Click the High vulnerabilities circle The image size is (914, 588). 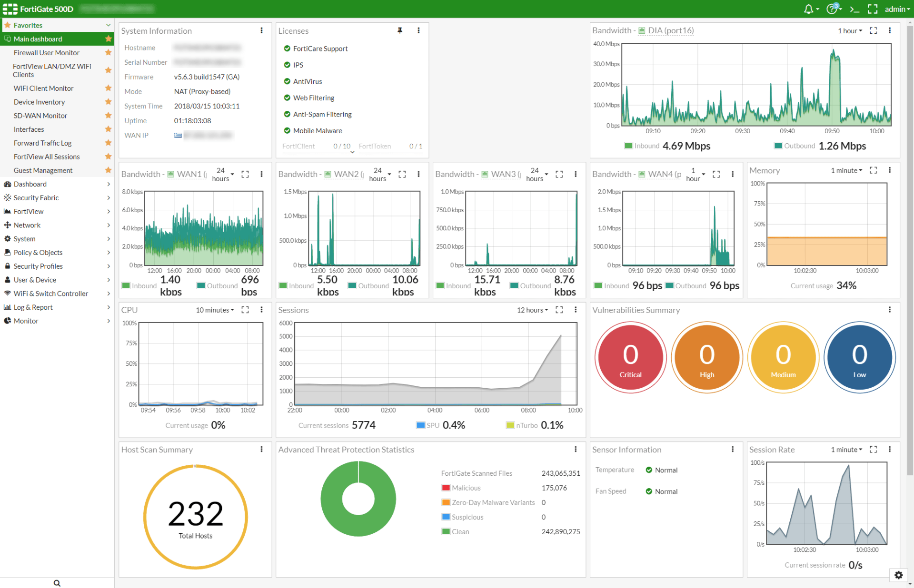coord(707,357)
